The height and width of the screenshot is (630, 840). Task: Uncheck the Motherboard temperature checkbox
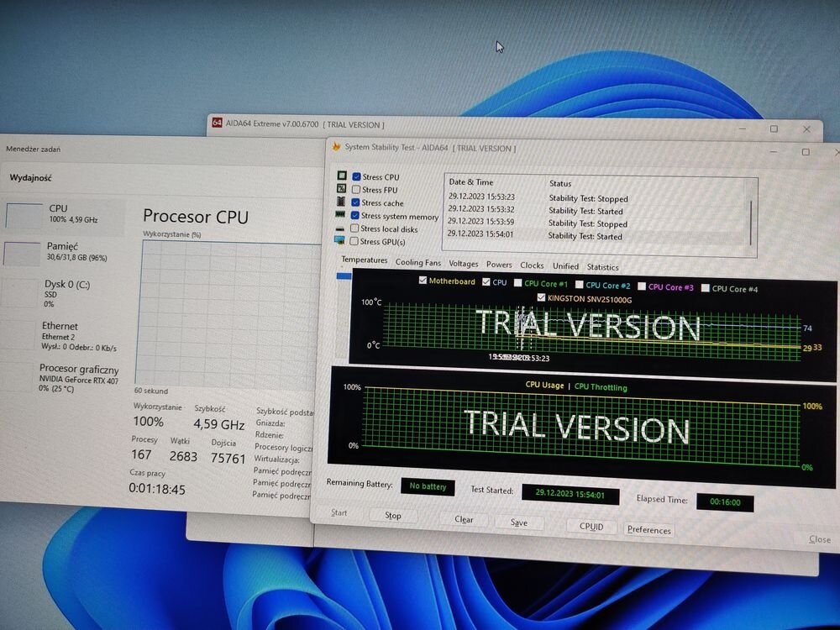click(423, 281)
